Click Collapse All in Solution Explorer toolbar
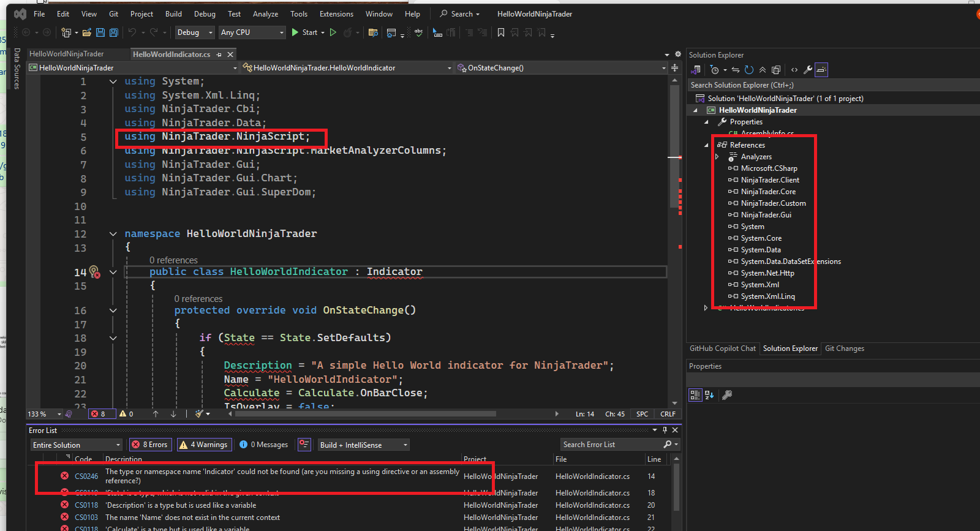Image resolution: width=980 pixels, height=531 pixels. [x=763, y=70]
